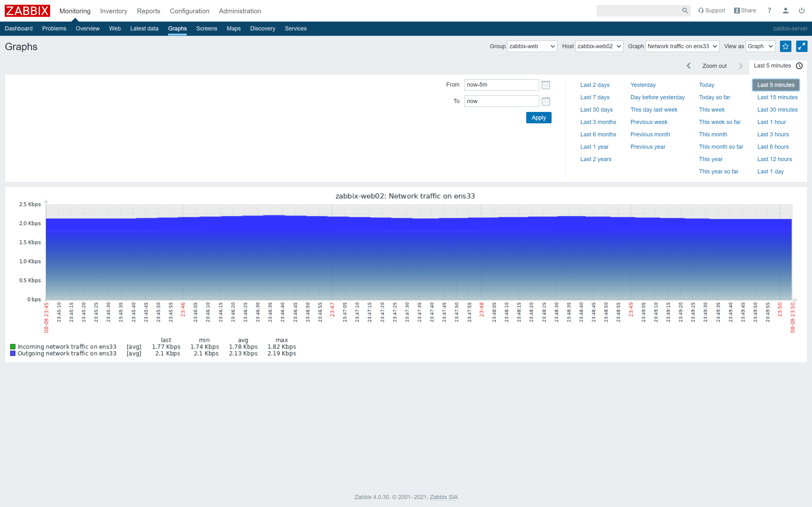812x507 pixels.
Task: Select the Last 3 months period
Action: pos(598,122)
